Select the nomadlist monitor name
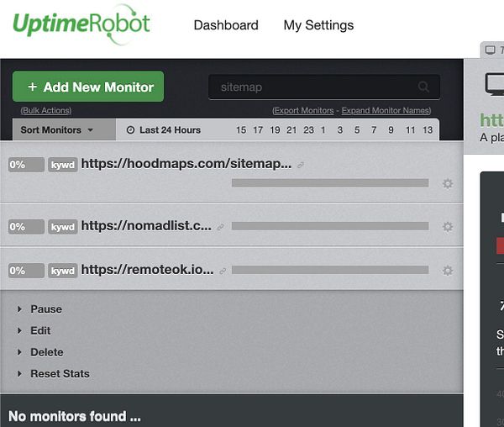The width and height of the screenshot is (504, 427). tap(146, 226)
